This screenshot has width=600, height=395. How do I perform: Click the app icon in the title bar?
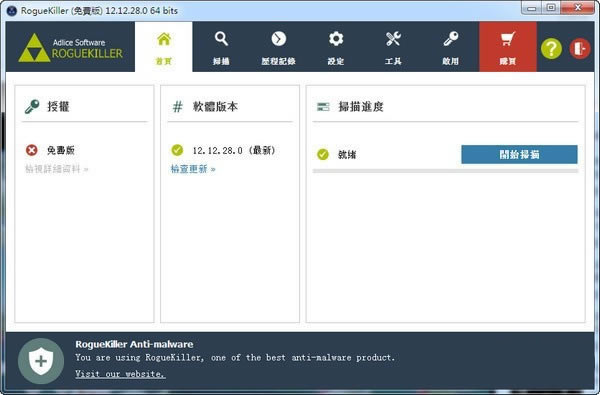(12, 10)
